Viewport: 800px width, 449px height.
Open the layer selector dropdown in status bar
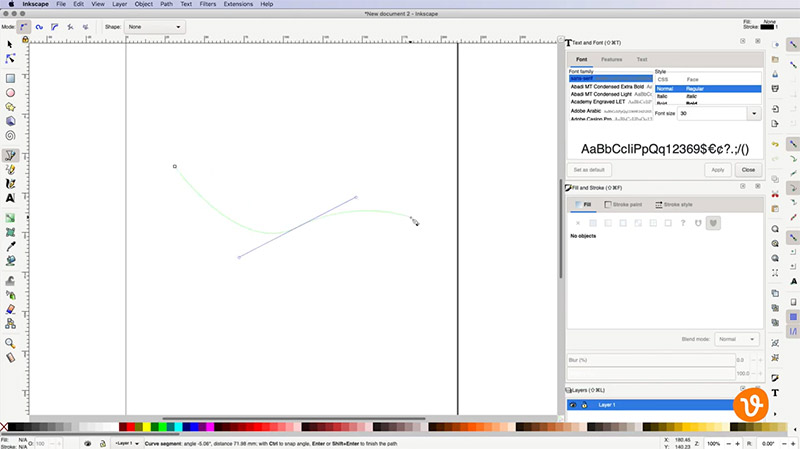(x=127, y=444)
